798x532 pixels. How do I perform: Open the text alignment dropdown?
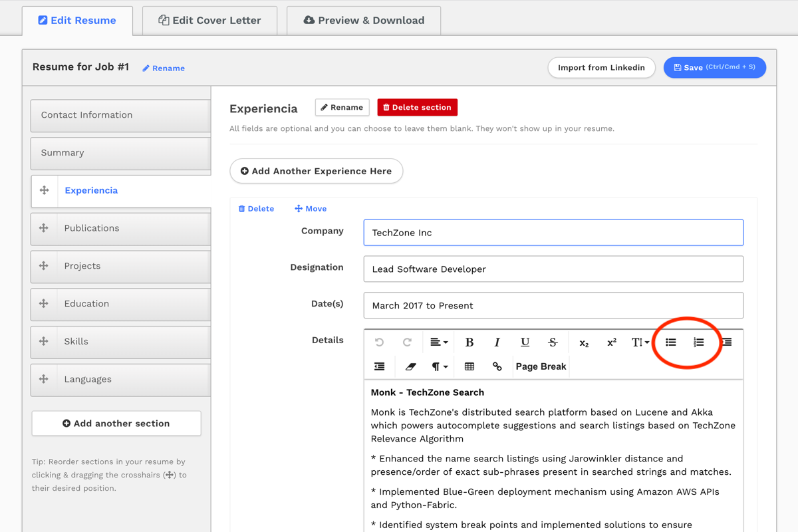(x=438, y=342)
